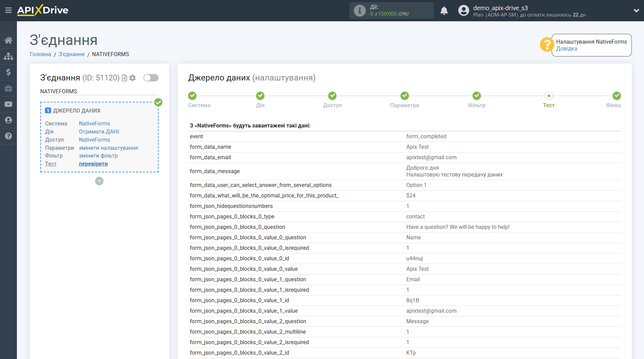Select the form_data_message field name
644x359 pixels.
click(x=214, y=171)
